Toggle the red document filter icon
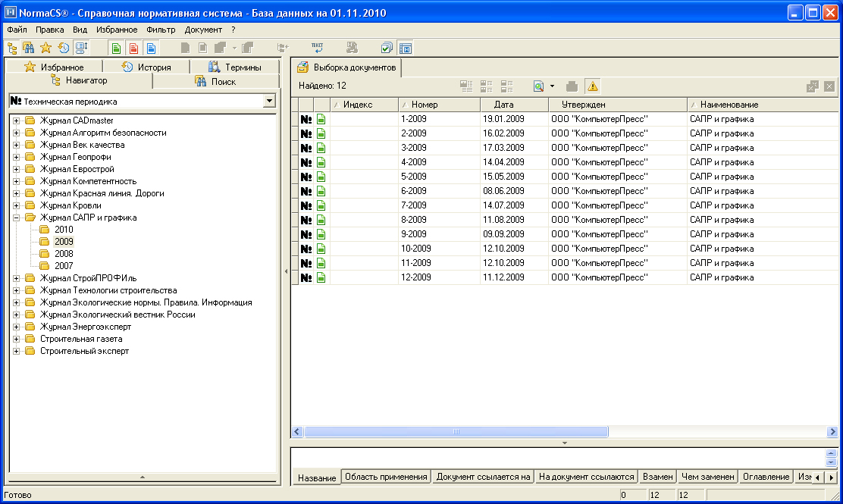 pyautogui.click(x=134, y=49)
